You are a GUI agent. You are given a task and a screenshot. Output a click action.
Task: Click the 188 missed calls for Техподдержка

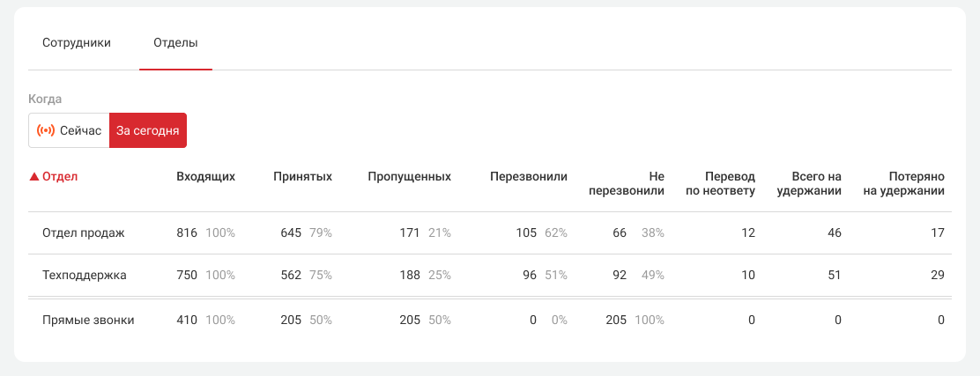tap(410, 276)
